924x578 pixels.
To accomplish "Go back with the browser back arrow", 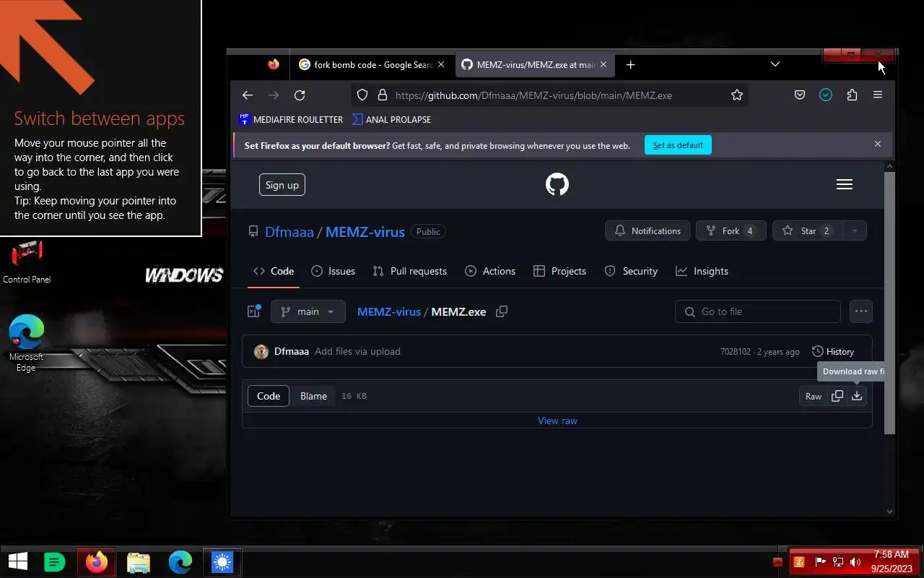I will 248,95.
